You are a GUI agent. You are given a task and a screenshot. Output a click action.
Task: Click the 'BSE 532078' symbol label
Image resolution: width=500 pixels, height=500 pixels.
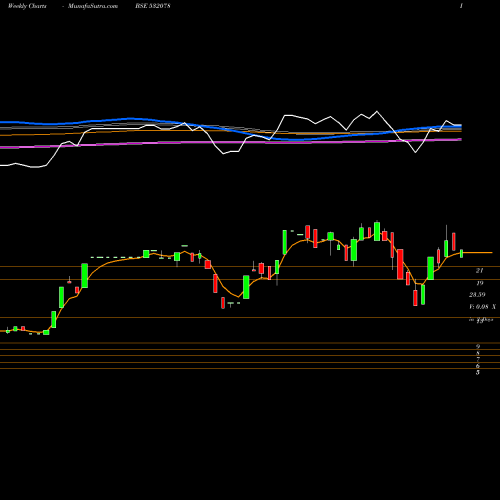pos(153,6)
